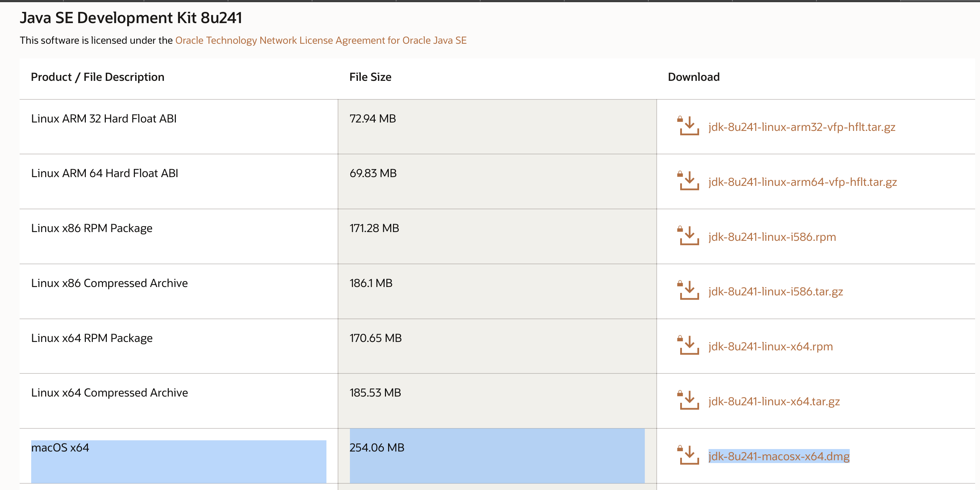The height and width of the screenshot is (490, 980).
Task: Click download icon beside jdk-8u241-macosx-x64.dmg
Action: coord(689,455)
